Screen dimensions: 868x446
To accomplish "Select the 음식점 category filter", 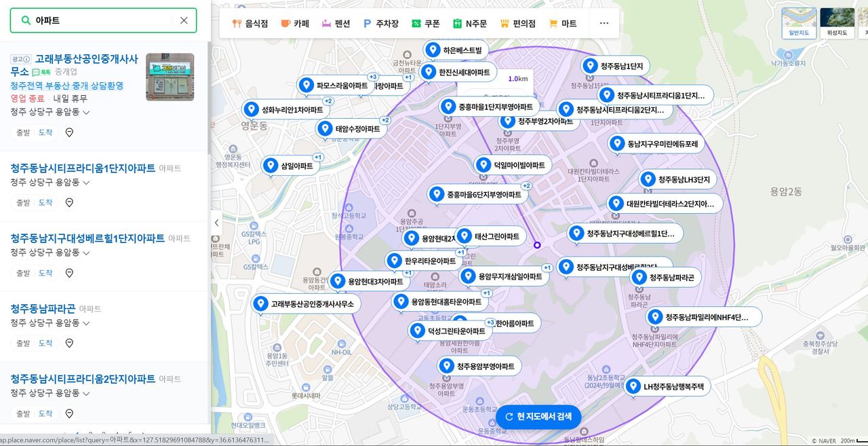I will [x=250, y=23].
